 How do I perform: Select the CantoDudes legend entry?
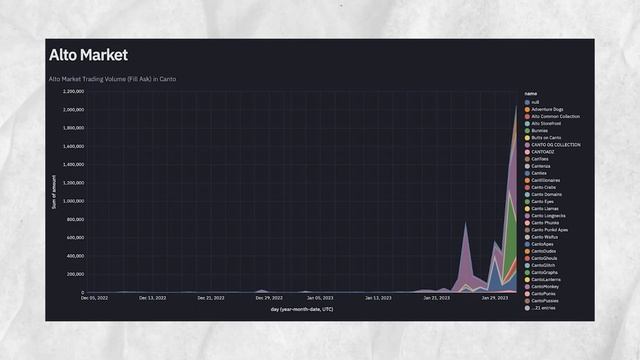coord(540,251)
